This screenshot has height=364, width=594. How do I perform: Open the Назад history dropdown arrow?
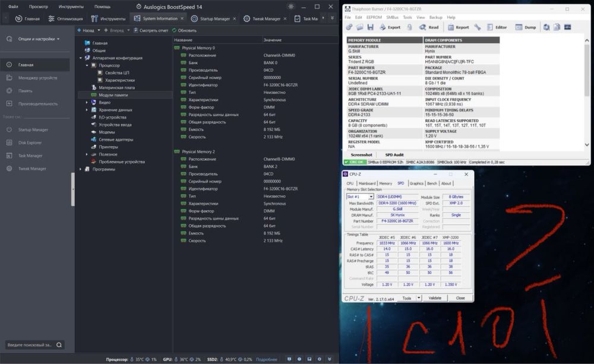pyautogui.click(x=99, y=30)
